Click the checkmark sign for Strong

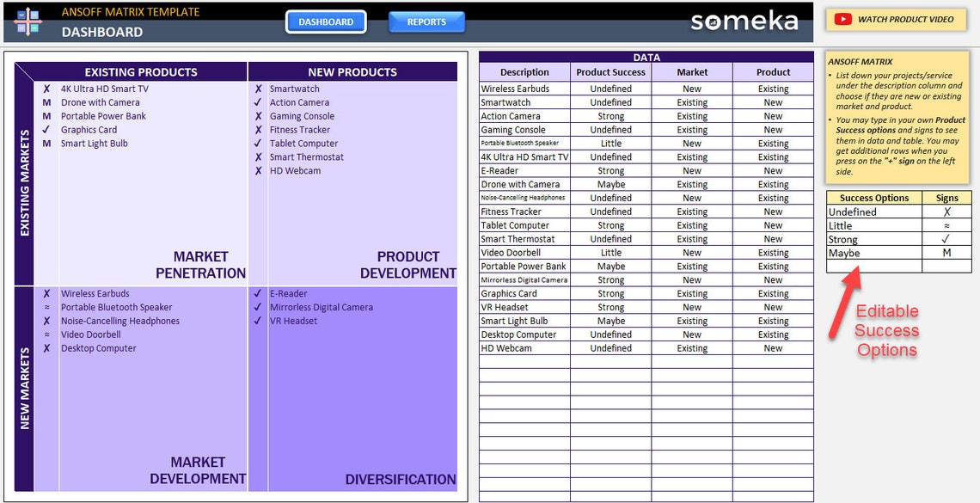tap(946, 239)
